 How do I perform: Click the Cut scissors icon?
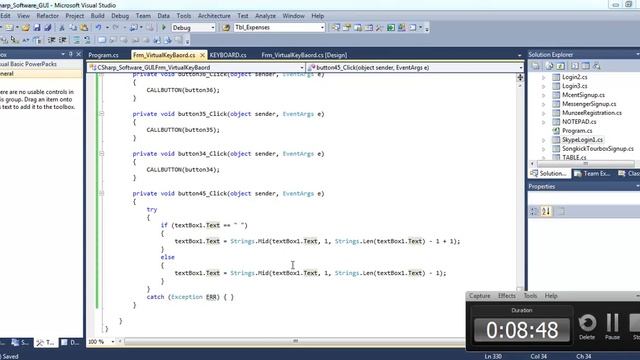(x=62, y=28)
